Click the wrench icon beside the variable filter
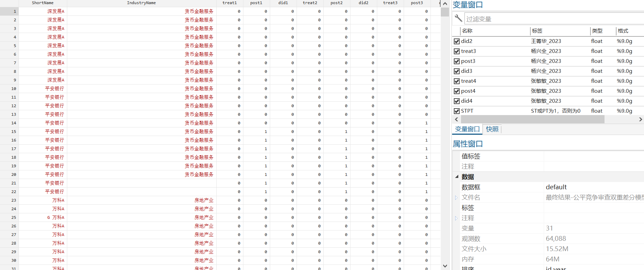This screenshot has height=270, width=644. 458,18
